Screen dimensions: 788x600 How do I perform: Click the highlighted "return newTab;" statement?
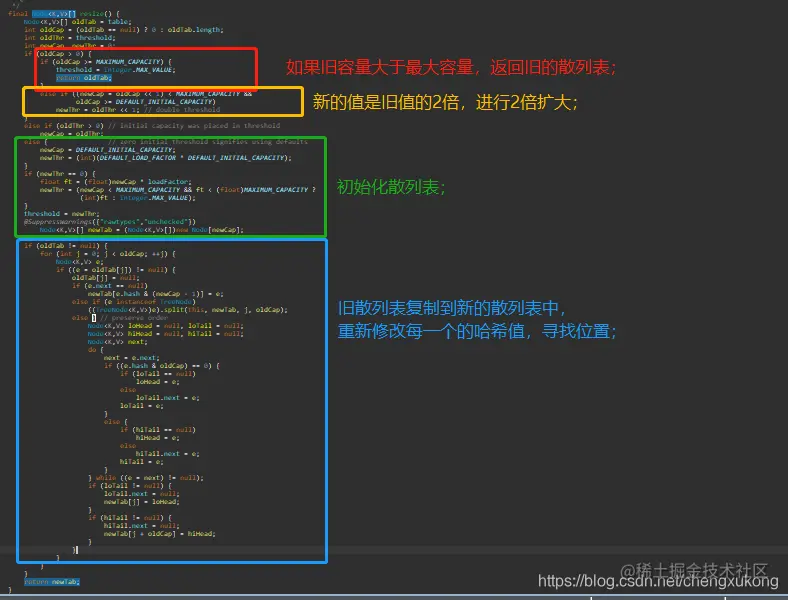pos(51,582)
